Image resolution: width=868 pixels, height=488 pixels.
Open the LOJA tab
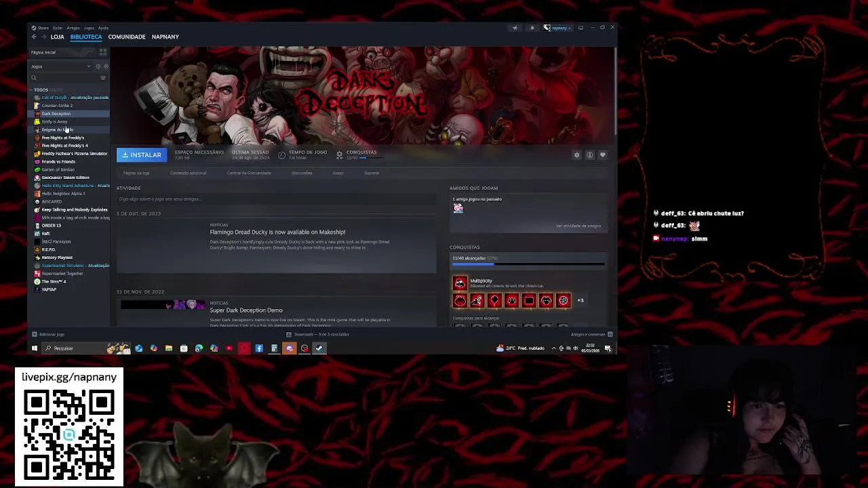pyautogui.click(x=57, y=37)
